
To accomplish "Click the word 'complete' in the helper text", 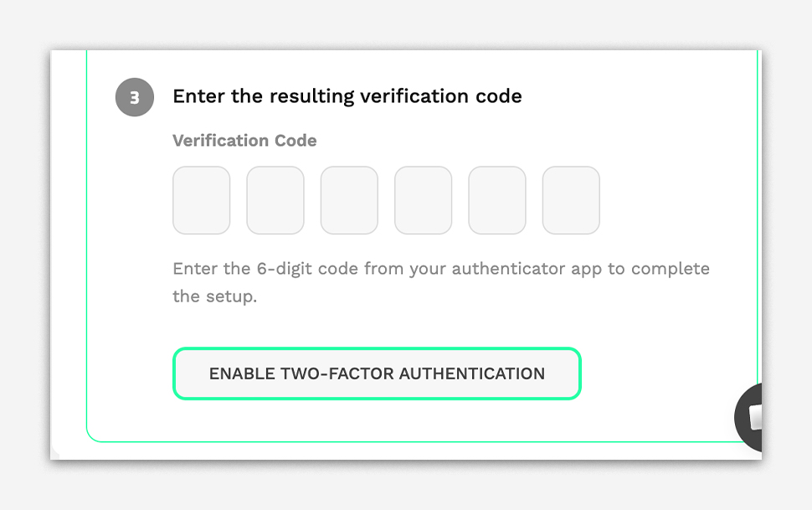I will (671, 270).
